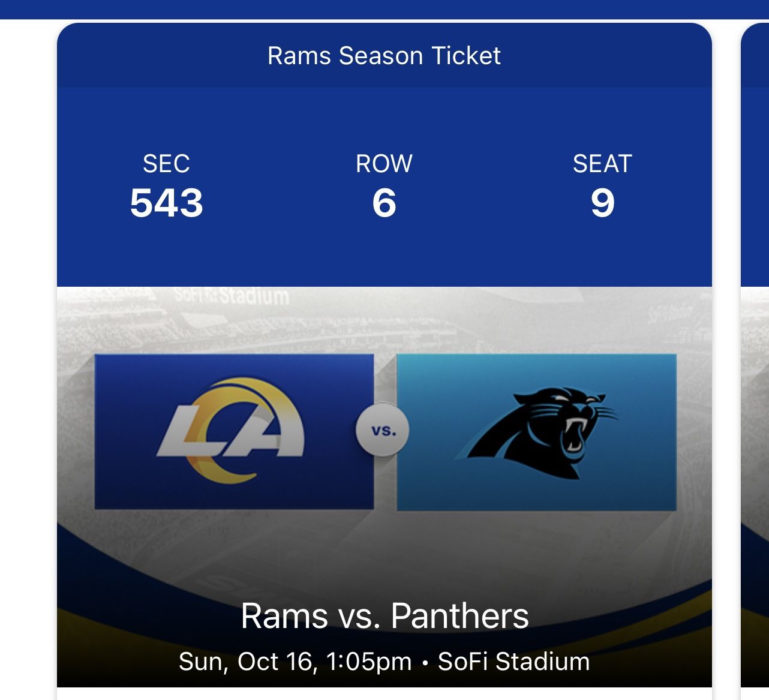Click row number 6
The width and height of the screenshot is (769, 700).
click(384, 203)
